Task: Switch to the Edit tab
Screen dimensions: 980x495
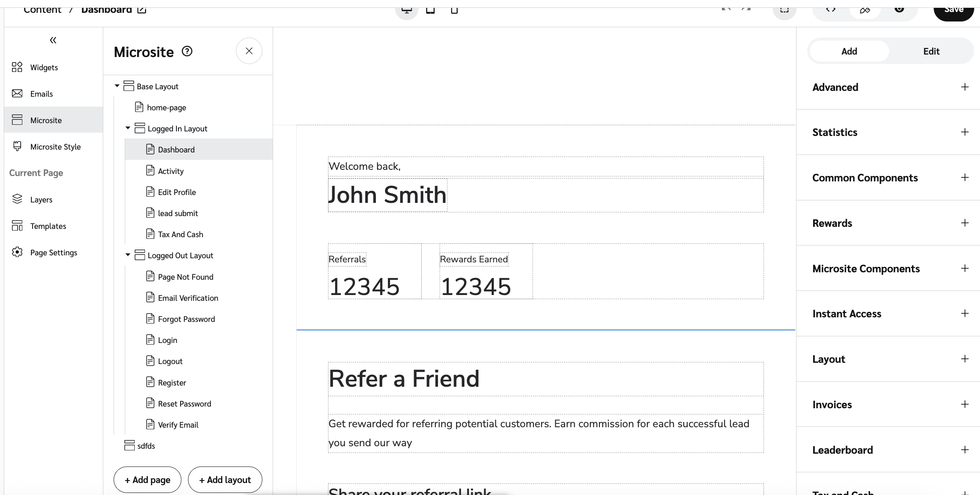Action: 931,51
